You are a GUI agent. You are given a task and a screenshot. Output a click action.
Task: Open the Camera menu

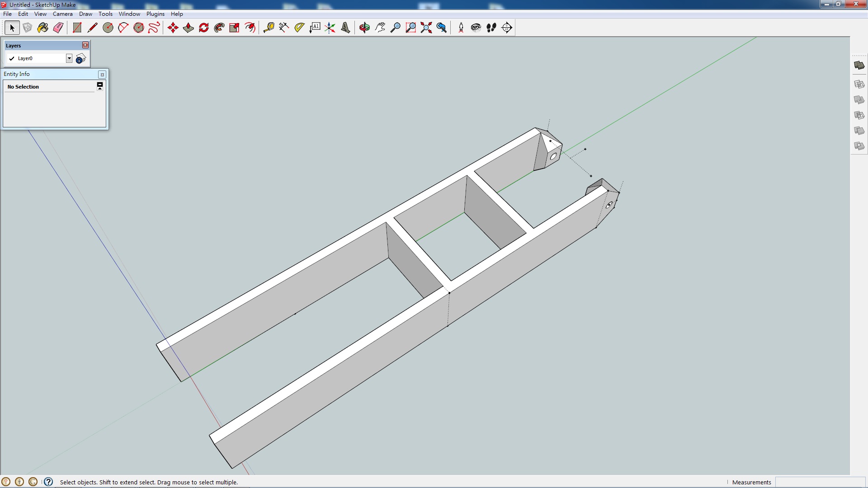click(x=62, y=14)
